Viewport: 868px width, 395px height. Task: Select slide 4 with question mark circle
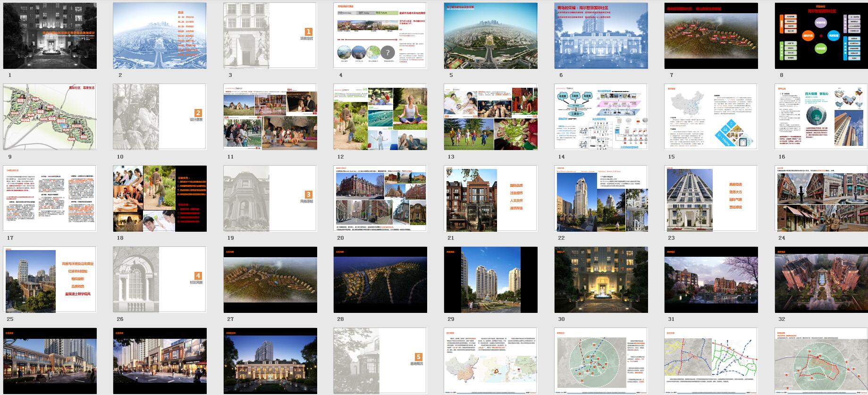pyautogui.click(x=380, y=36)
